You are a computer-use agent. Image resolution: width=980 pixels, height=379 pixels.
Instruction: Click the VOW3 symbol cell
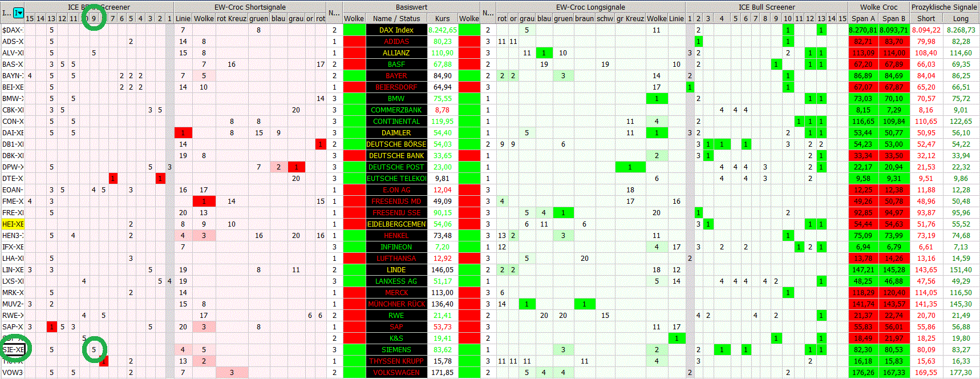[13, 372]
